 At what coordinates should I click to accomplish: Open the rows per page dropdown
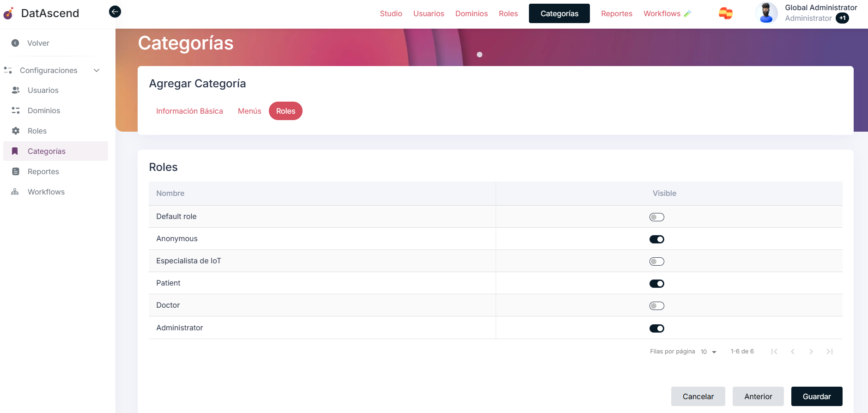(x=708, y=352)
